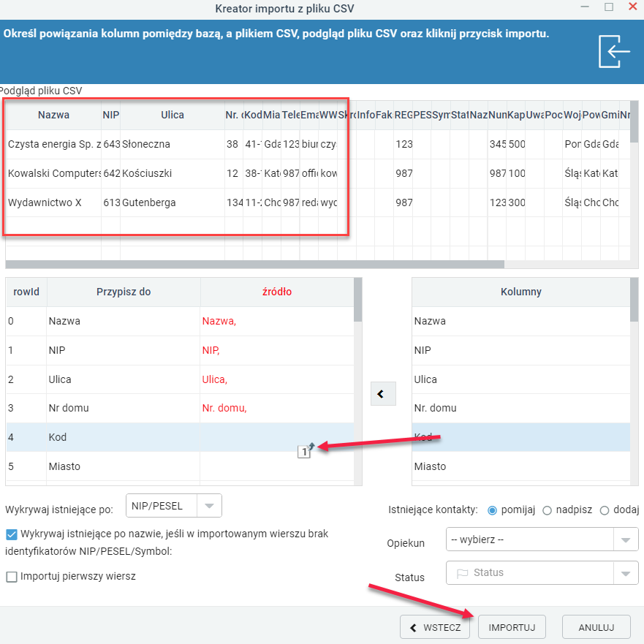Click 'Gutenberga' street cell in preview
The width and height of the screenshot is (644, 644).
[173, 202]
